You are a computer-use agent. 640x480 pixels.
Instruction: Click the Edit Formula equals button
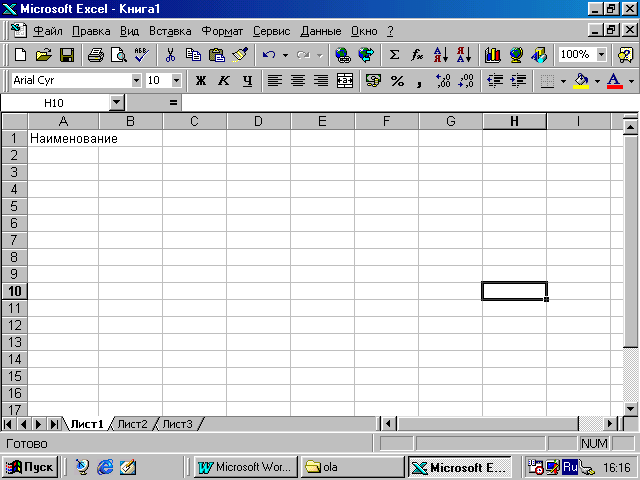click(173, 103)
